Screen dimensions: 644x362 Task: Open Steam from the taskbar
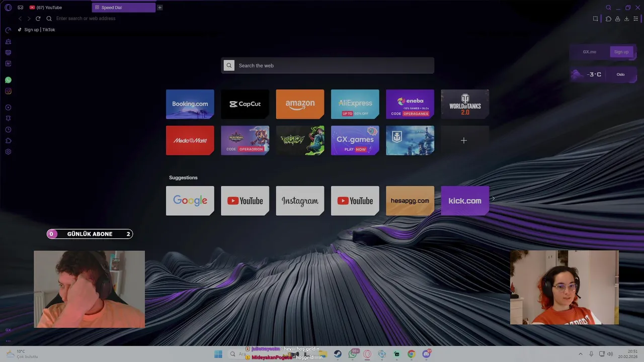338,354
